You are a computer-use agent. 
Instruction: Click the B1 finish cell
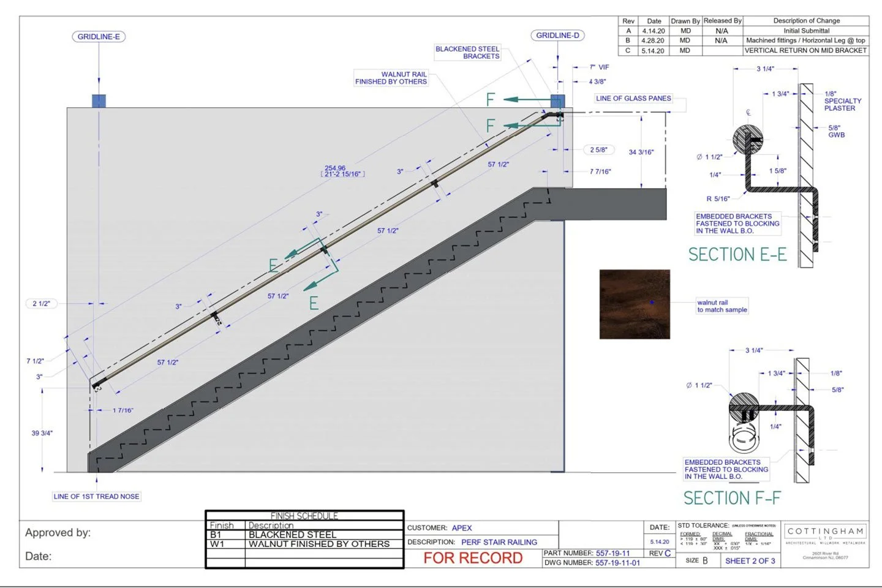(x=225, y=535)
